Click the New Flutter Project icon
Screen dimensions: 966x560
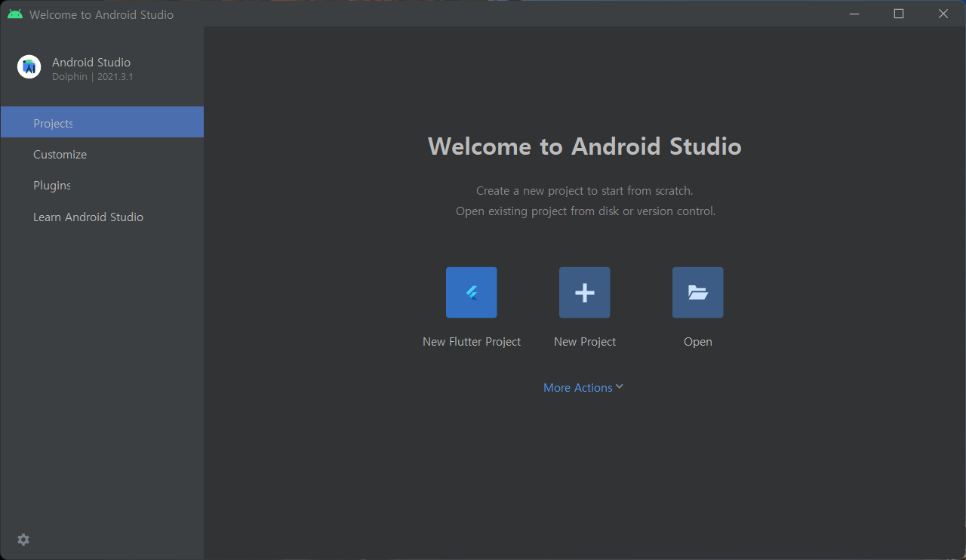[472, 292]
